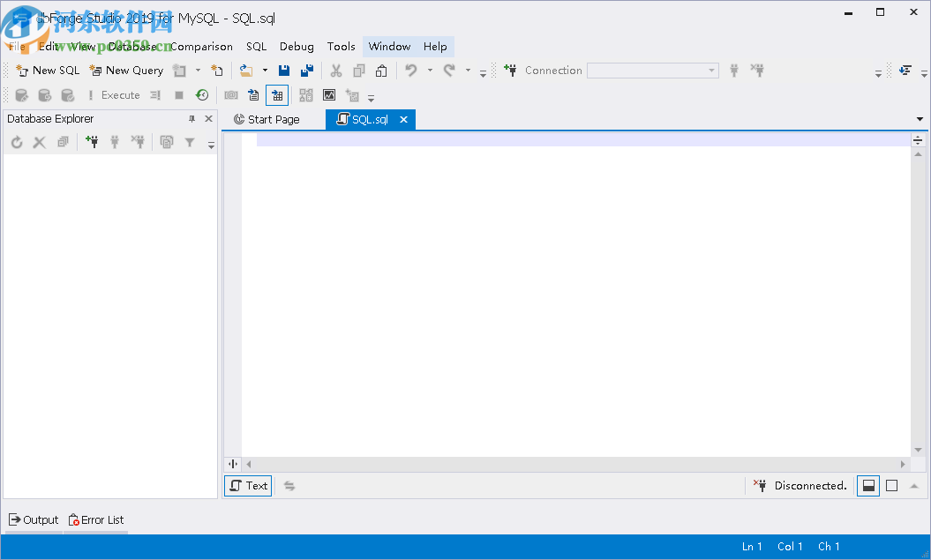
Task: Open the New Query dropdown arrow
Action: 198,70
